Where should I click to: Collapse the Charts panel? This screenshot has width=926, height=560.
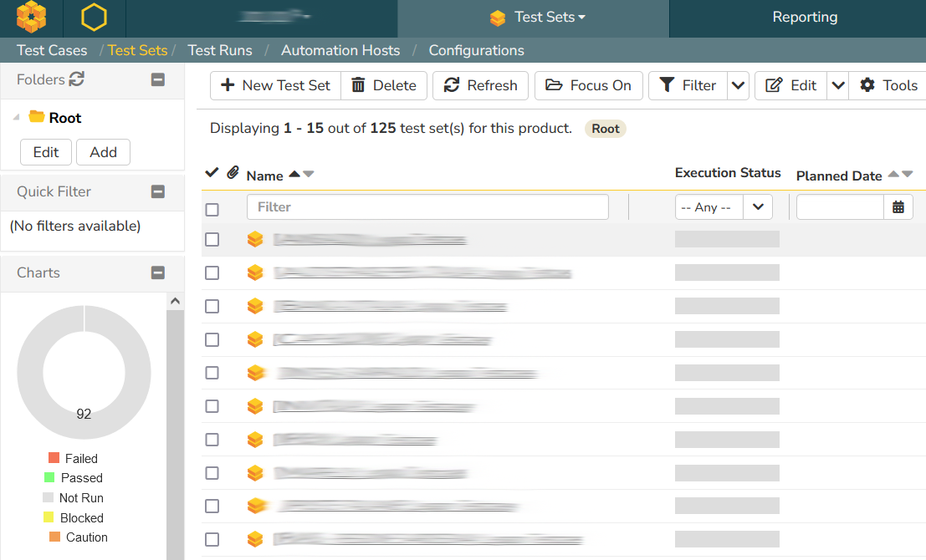[x=158, y=272]
